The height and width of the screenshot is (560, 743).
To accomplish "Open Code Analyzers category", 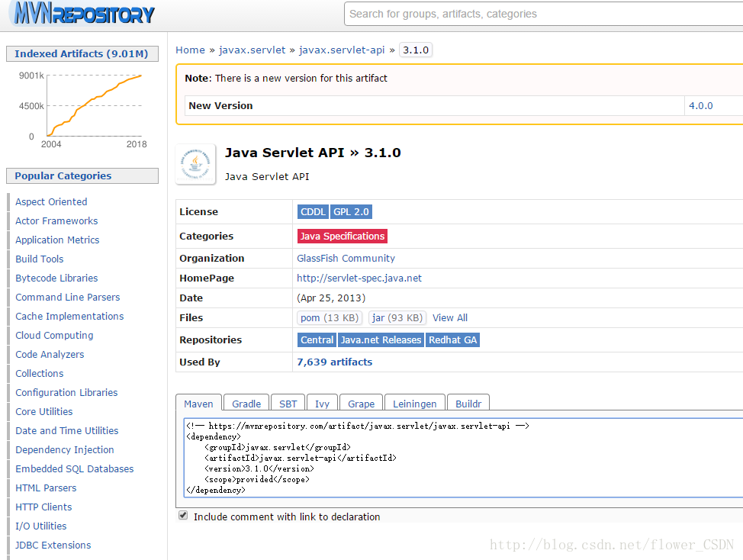I will 50,354.
